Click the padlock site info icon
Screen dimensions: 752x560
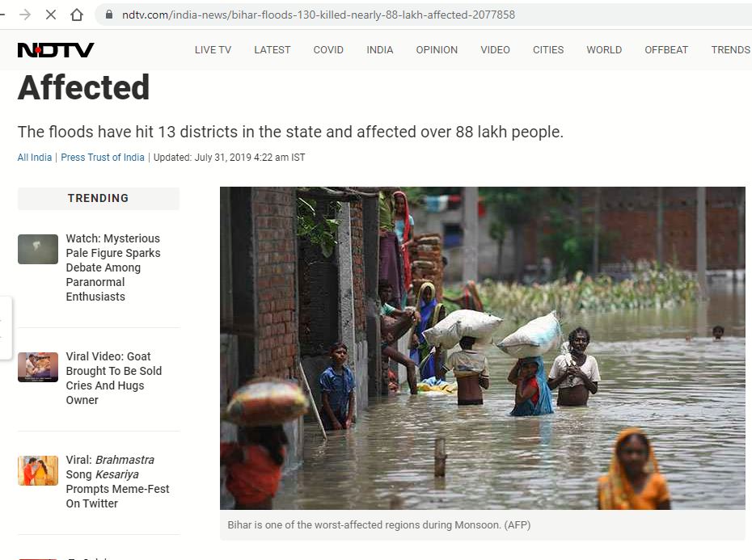tap(109, 15)
